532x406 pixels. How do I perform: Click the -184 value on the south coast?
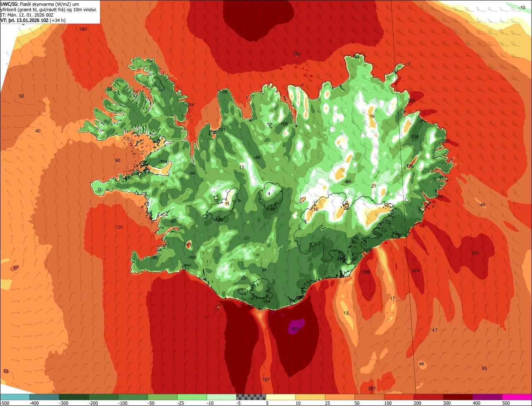[266, 301]
